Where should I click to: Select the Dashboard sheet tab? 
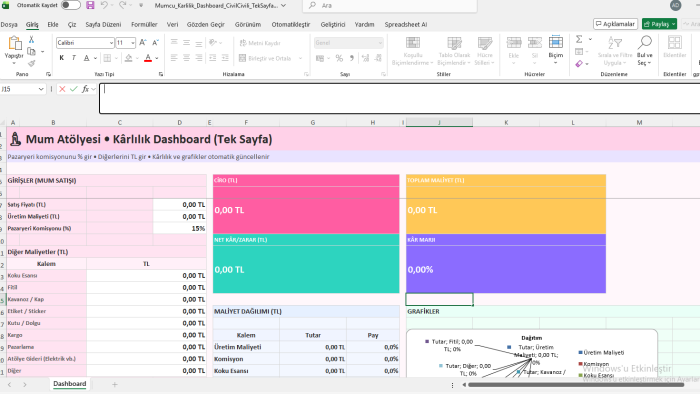tap(70, 384)
